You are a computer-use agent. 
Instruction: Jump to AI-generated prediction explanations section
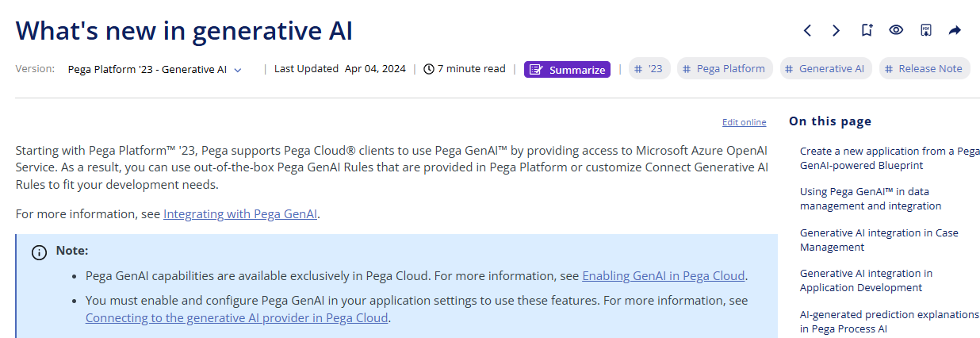(890, 322)
